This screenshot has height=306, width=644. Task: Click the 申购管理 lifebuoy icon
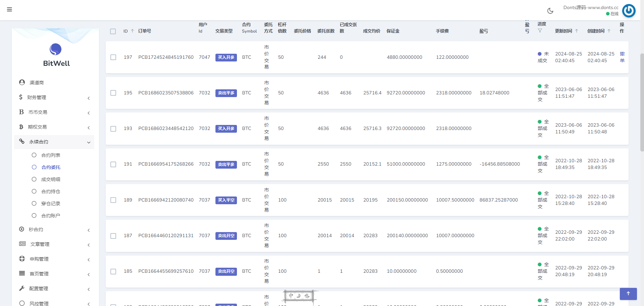(x=22, y=259)
